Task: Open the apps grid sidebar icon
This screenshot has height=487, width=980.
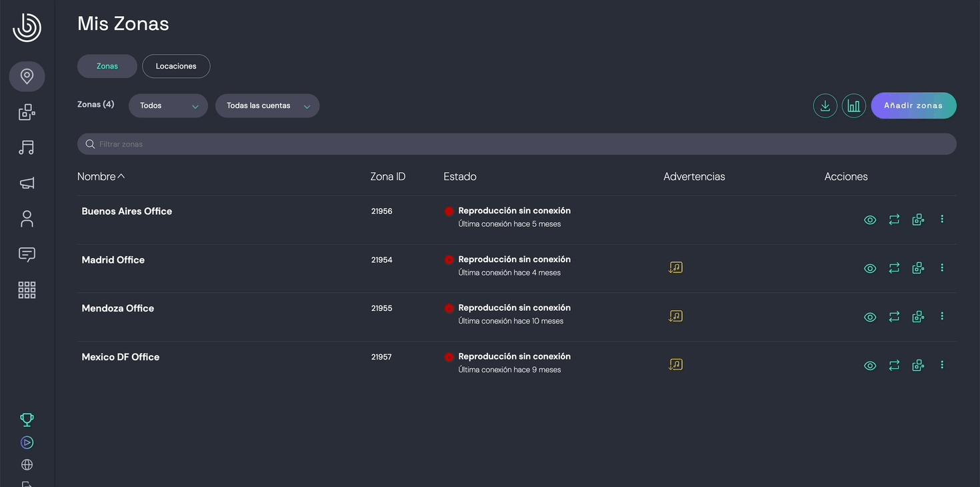Action: (27, 290)
